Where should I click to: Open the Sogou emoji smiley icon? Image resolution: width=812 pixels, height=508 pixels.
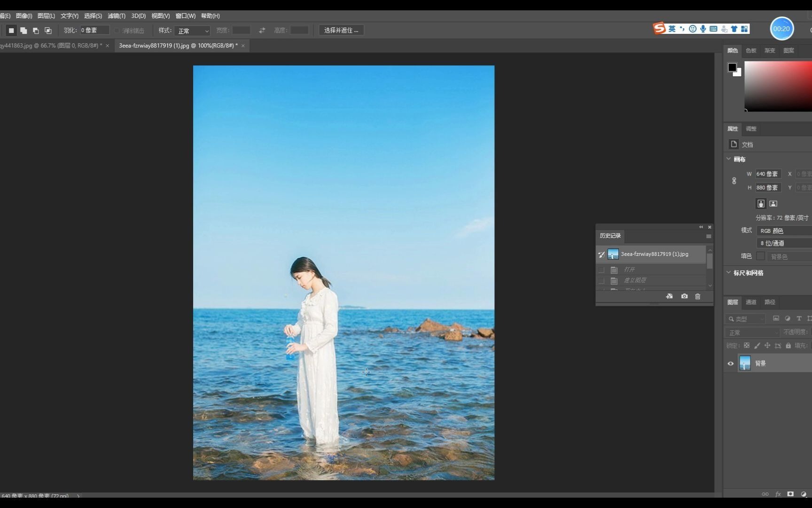(x=693, y=29)
